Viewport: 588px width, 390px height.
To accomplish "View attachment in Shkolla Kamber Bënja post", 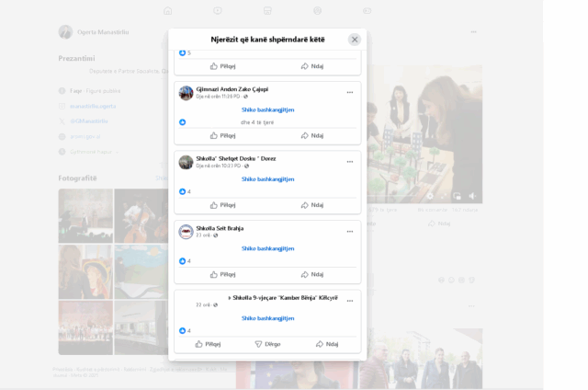I will 267,318.
